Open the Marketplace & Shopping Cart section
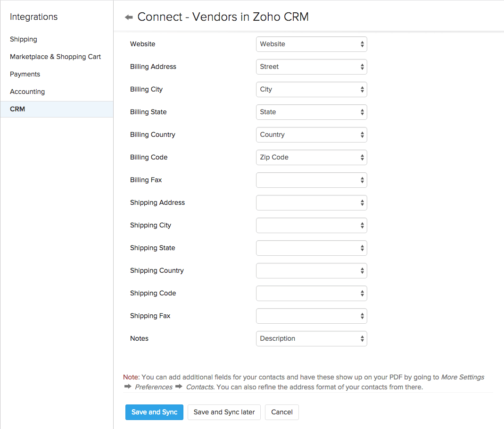This screenshot has height=429, width=504. pyautogui.click(x=55, y=57)
